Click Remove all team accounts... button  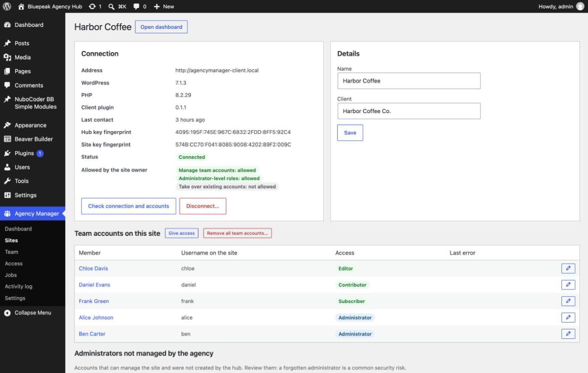click(237, 233)
